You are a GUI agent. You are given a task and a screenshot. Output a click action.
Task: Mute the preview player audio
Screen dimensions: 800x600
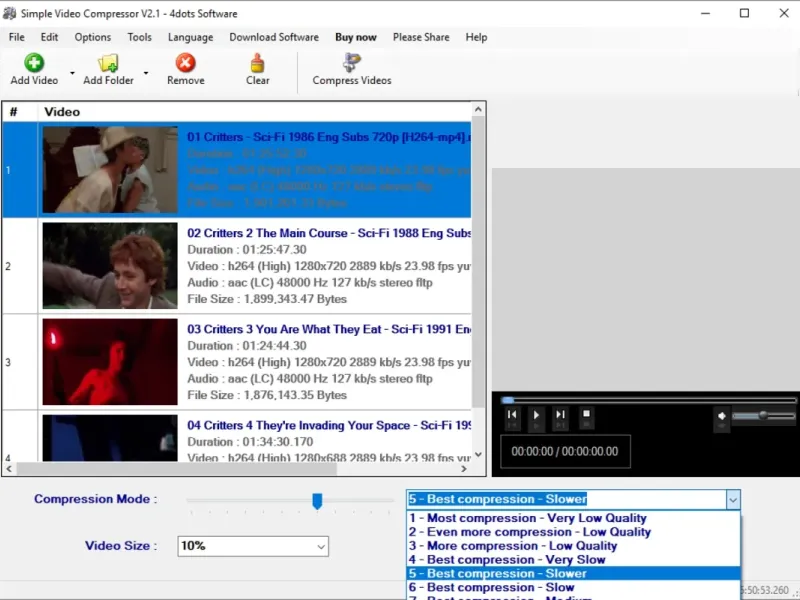721,416
